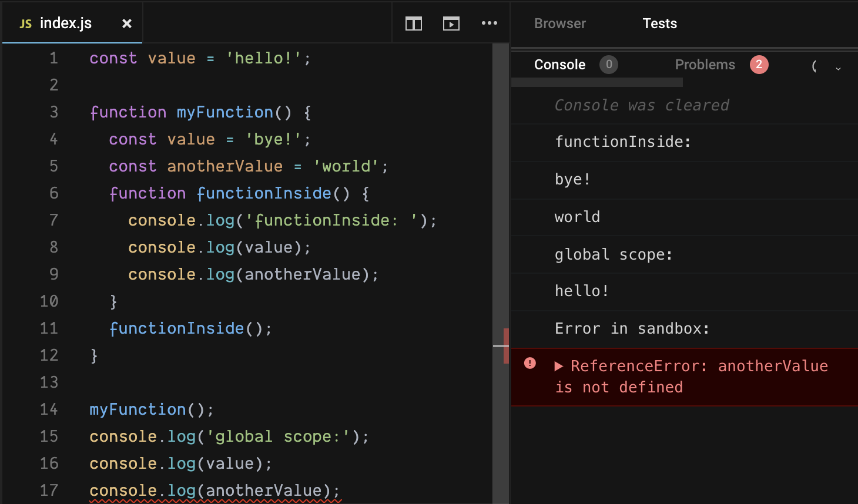Click 'global scope:' string on line 15
858x504 pixels.
tap(278, 436)
